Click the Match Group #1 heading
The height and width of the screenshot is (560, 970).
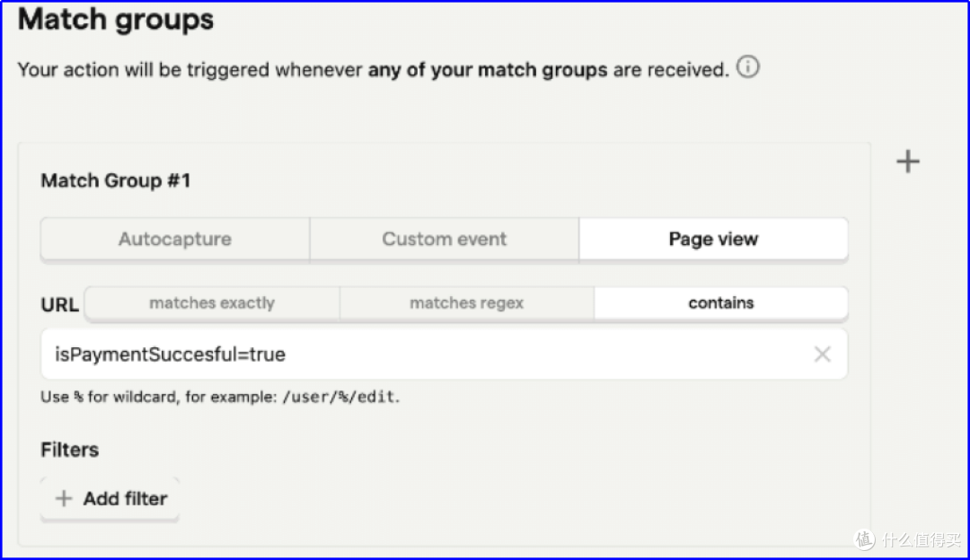pos(116,180)
